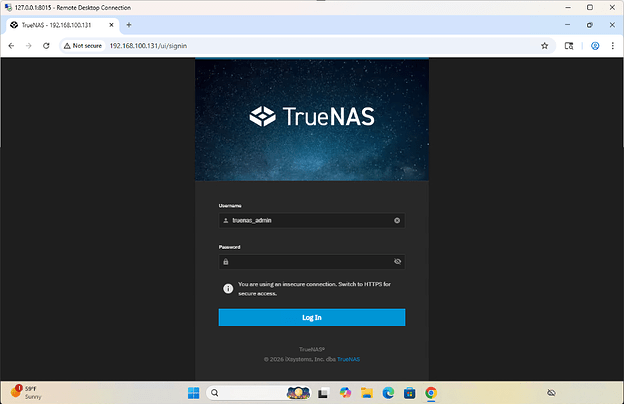Open the Chrome three-dot menu
This screenshot has width=624, height=404.
coord(612,46)
